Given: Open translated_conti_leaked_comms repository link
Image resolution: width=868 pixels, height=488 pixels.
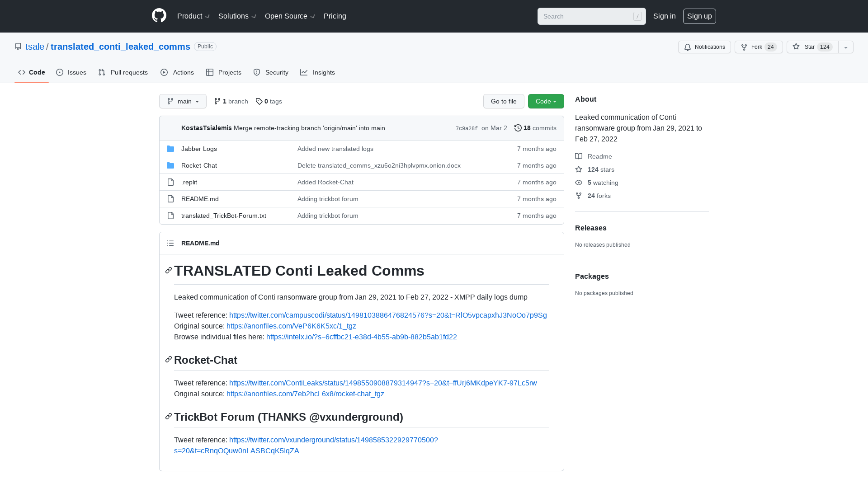Looking at the screenshot, I should [120, 47].
